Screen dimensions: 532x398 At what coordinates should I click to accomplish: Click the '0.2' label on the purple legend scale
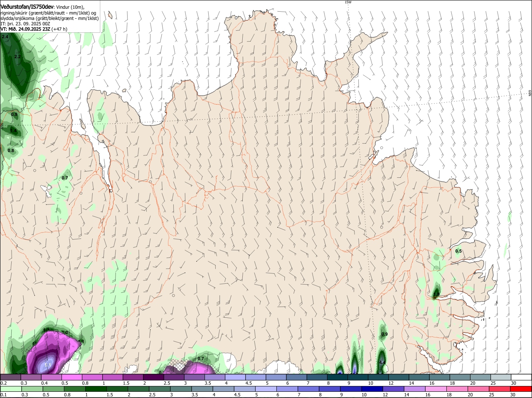point(3,383)
